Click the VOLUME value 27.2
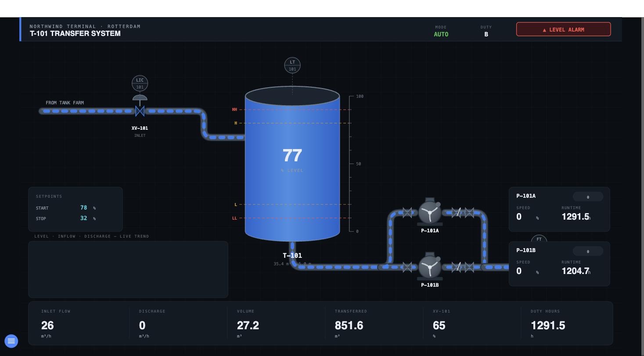The image size is (644, 356). (x=248, y=326)
